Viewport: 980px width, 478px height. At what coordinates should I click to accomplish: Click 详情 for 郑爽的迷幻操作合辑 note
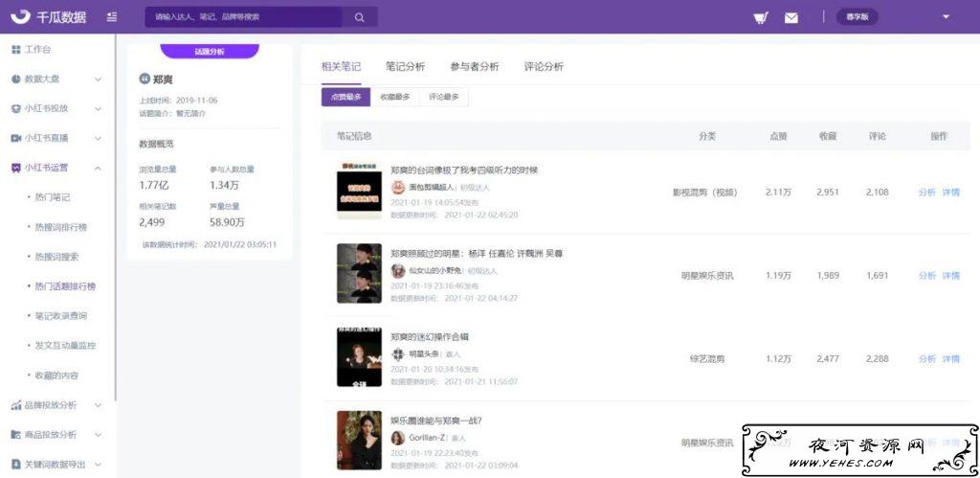pos(950,359)
